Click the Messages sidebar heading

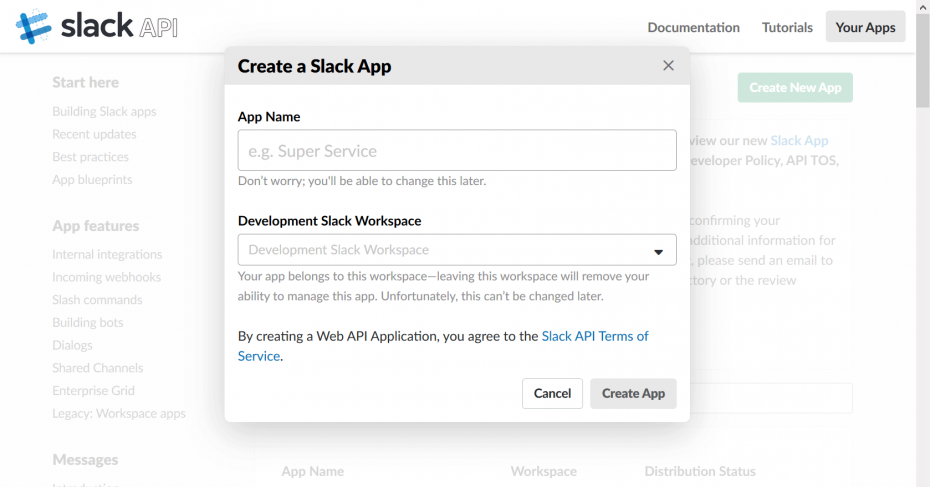coord(85,460)
